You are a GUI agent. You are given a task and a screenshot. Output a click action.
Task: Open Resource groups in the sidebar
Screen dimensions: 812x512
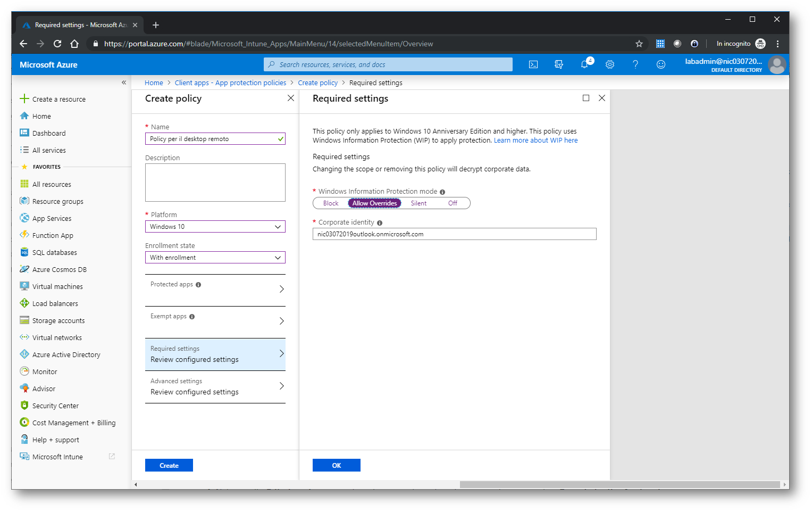[57, 201]
